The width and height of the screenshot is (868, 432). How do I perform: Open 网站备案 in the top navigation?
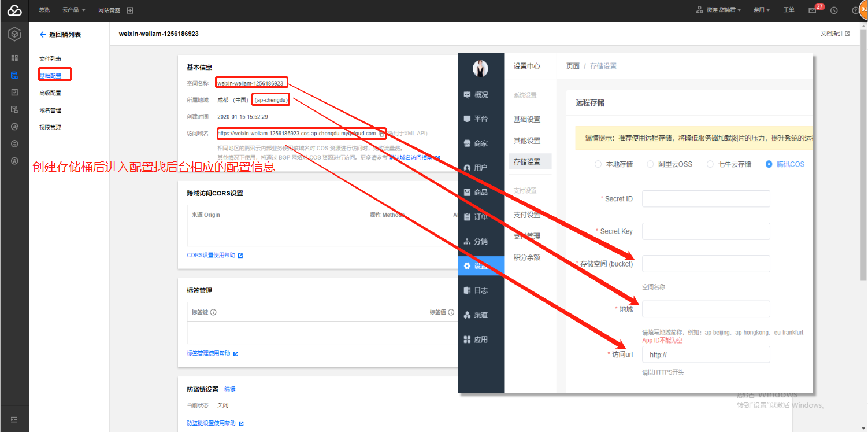click(110, 10)
